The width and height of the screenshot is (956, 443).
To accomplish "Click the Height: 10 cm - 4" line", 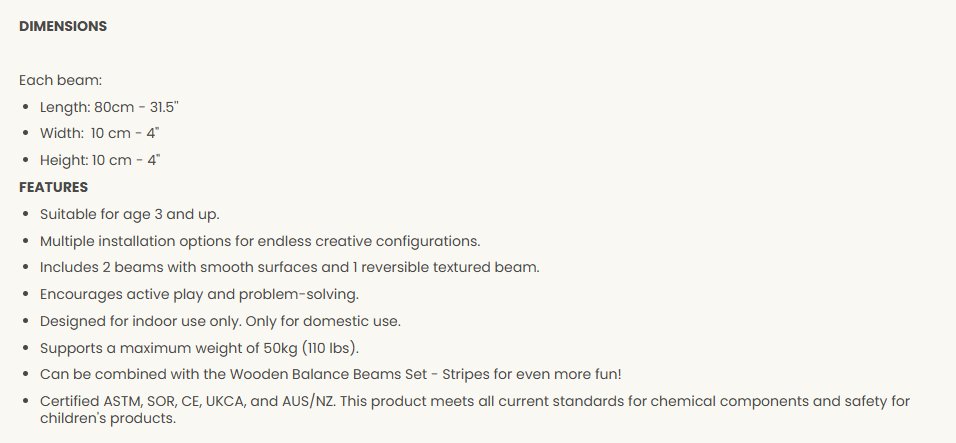I will pos(100,160).
